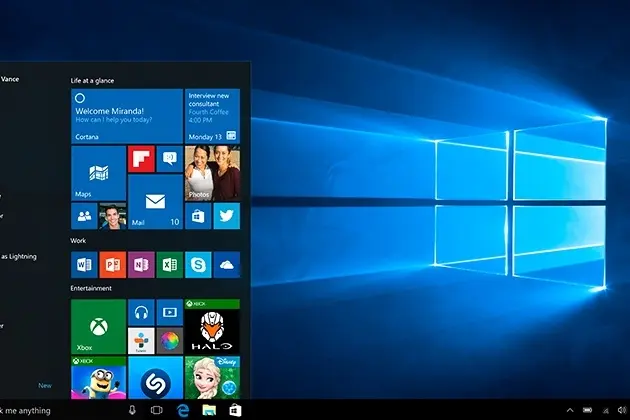Image resolution: width=630 pixels, height=420 pixels.
Task: Open network status in system tray
Action: click(605, 410)
